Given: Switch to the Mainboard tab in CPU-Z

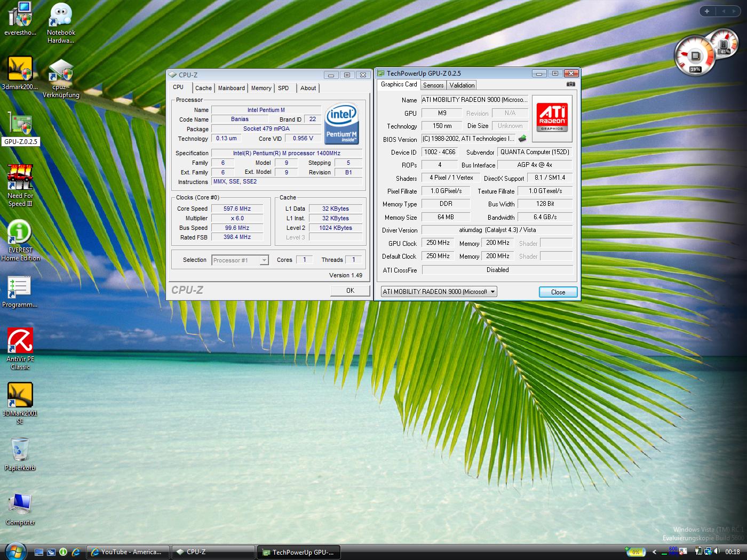Looking at the screenshot, I should pyautogui.click(x=231, y=88).
